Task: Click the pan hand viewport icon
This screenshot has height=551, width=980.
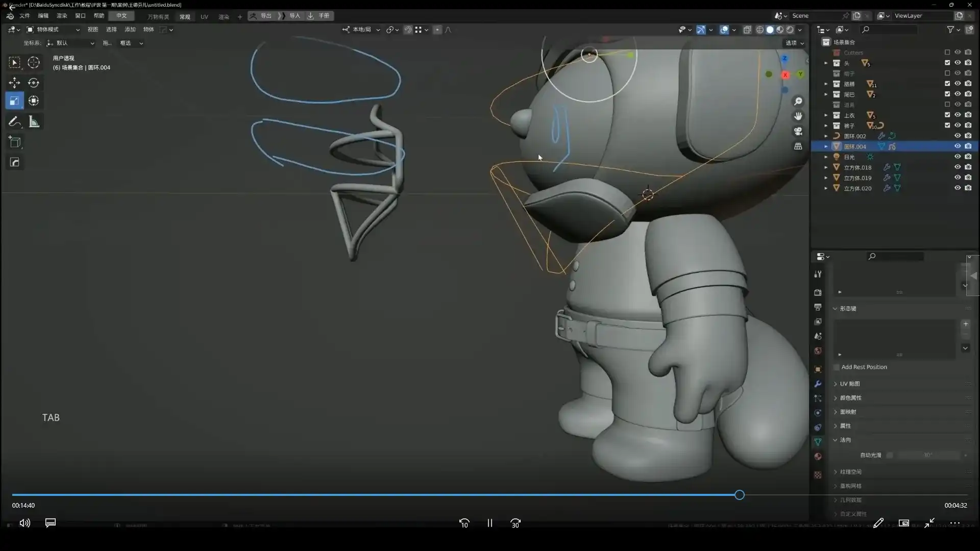Action: coord(798,116)
